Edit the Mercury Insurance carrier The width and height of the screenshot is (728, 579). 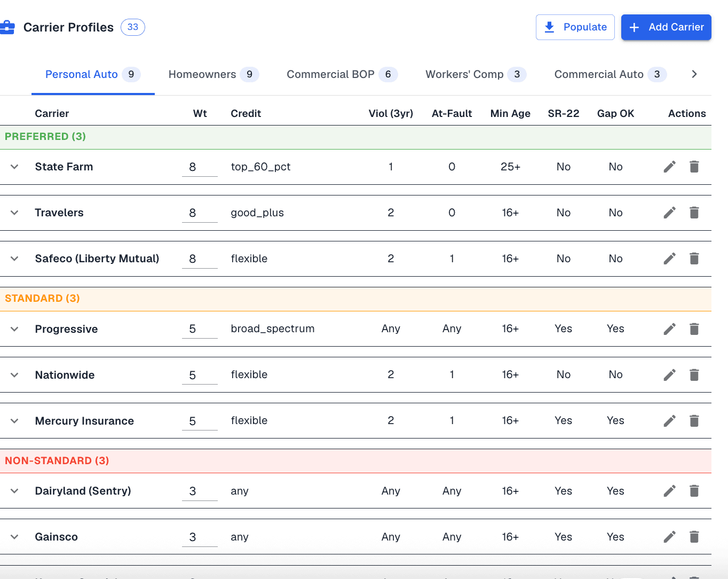[x=669, y=421]
